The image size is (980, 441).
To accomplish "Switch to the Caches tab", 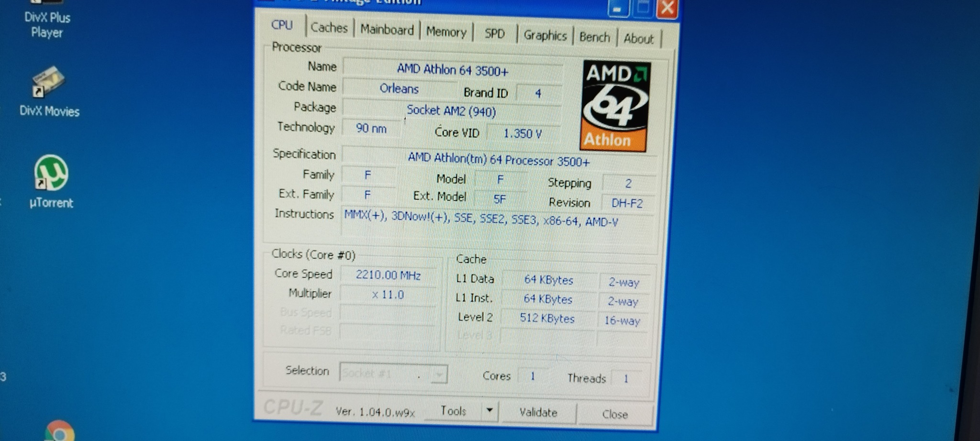I will click(329, 28).
